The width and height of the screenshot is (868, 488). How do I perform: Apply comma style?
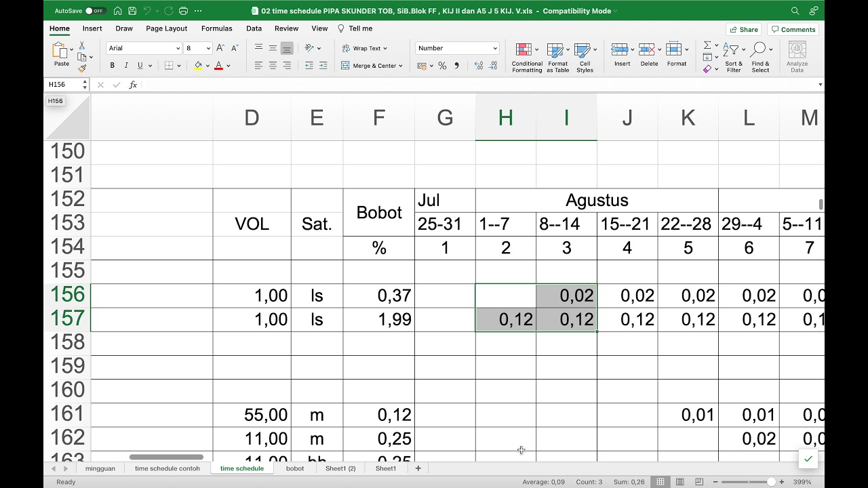click(456, 66)
